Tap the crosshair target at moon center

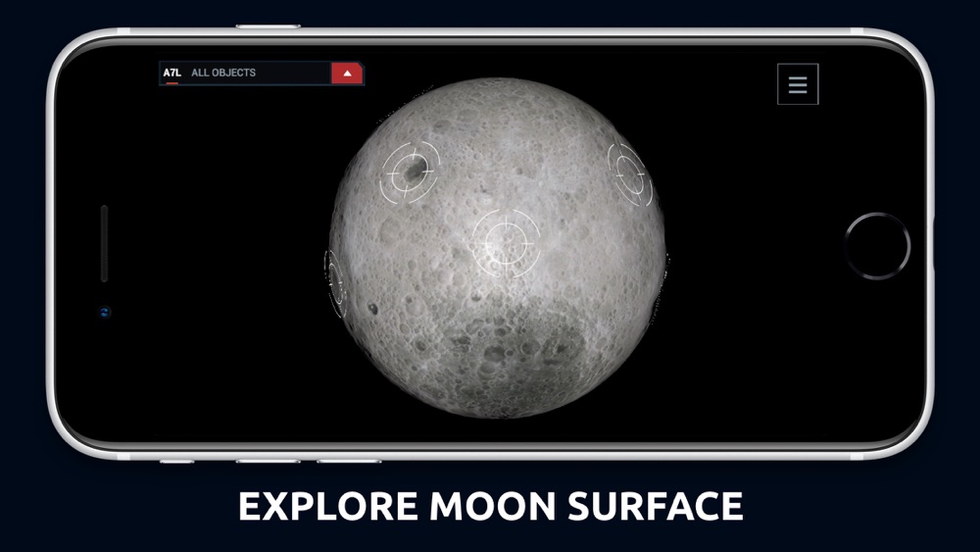point(507,243)
